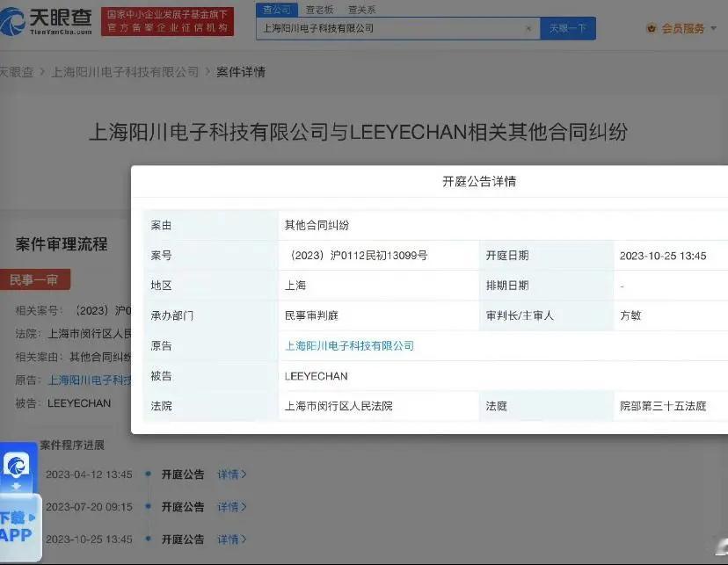Click the download app icon
728x565 pixels.
tap(17, 469)
